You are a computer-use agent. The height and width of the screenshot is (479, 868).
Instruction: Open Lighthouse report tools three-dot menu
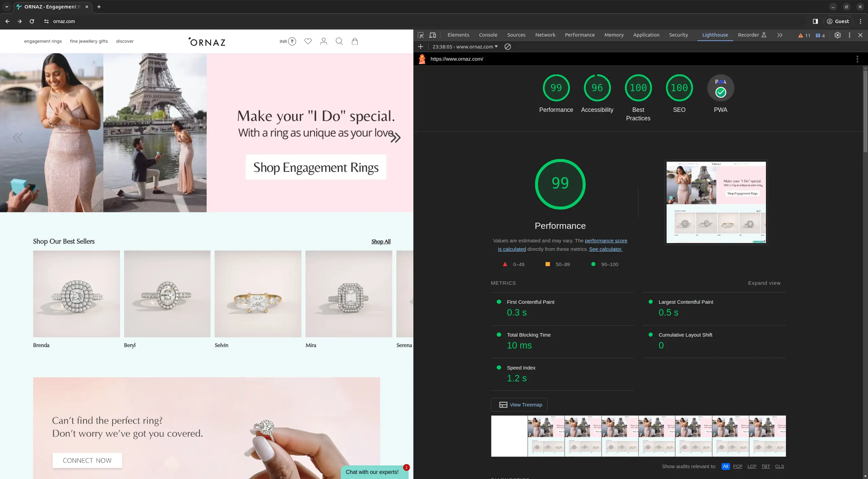coord(857,59)
